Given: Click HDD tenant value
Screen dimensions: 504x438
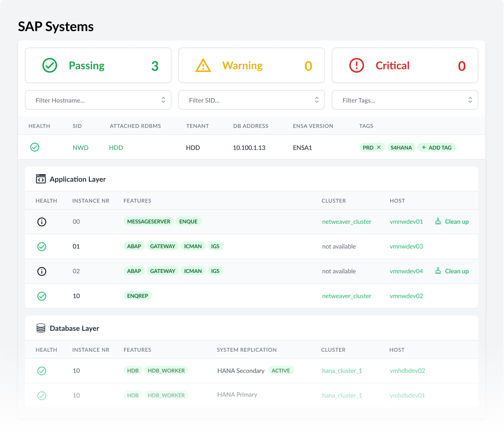Looking at the screenshot, I should click(193, 148).
